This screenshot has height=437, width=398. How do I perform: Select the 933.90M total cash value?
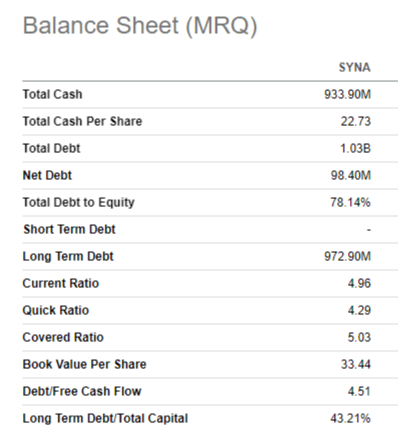(347, 94)
